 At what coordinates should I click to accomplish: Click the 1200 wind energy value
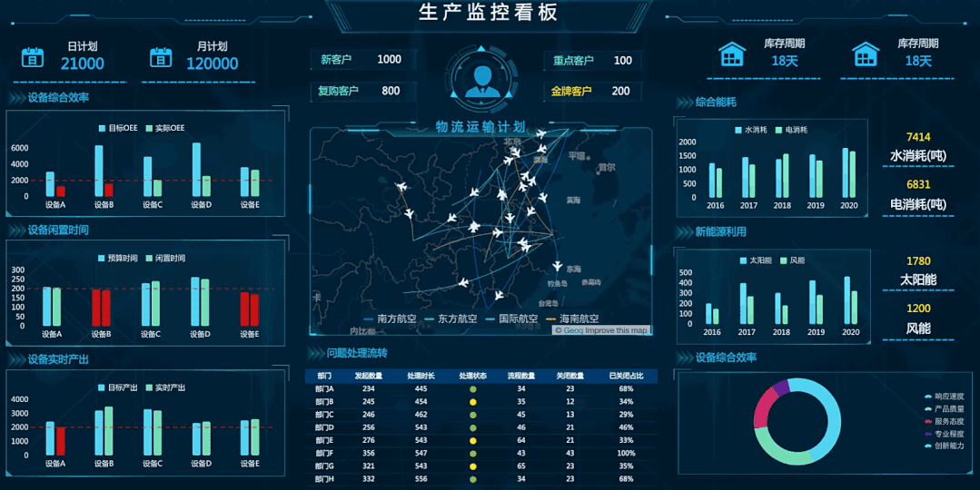coord(918,309)
